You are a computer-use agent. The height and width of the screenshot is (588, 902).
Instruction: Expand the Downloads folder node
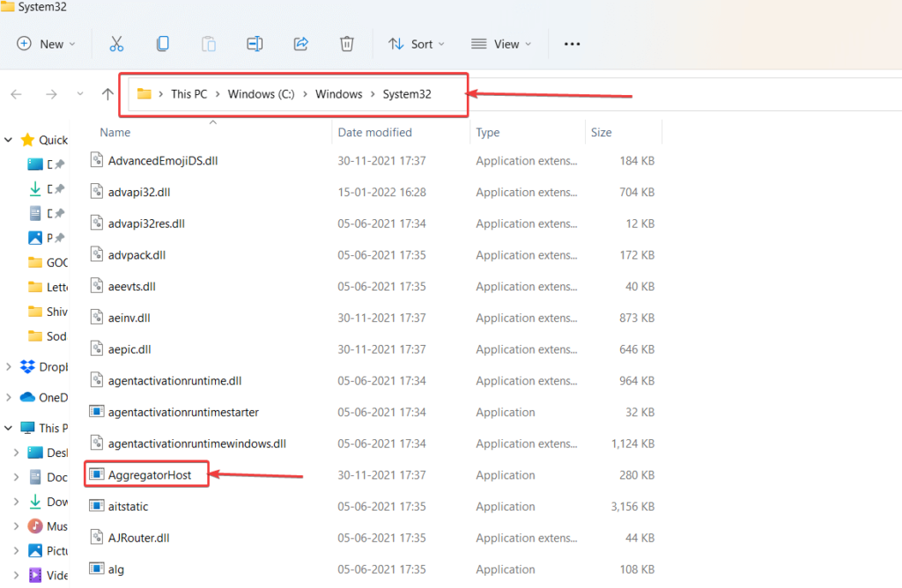[16, 502]
